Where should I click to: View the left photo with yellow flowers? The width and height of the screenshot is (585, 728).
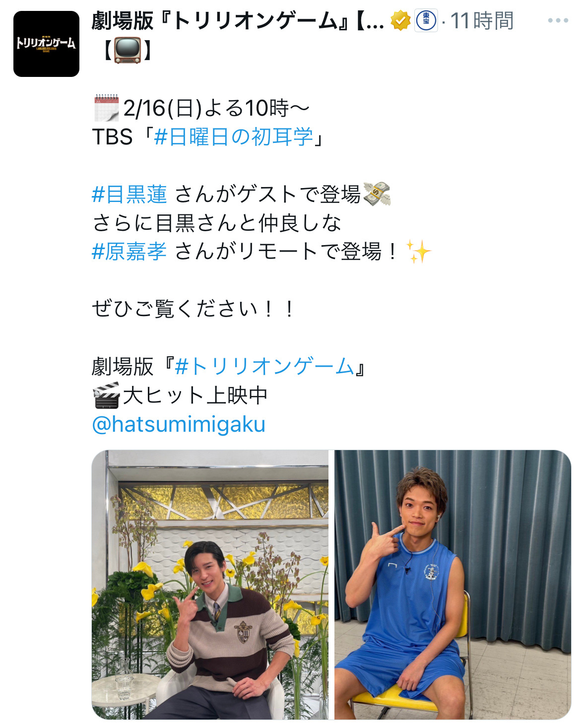(210, 585)
